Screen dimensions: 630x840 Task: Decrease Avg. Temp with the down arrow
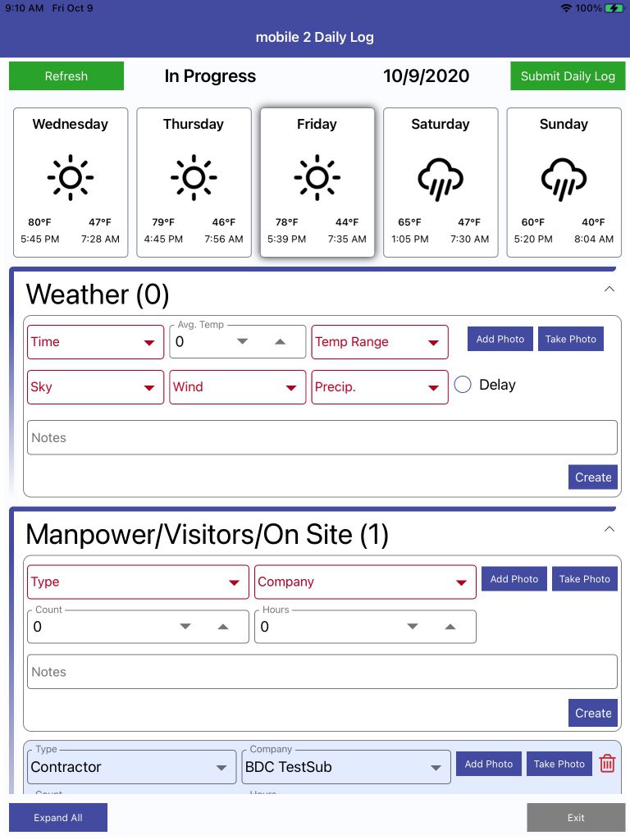242,342
